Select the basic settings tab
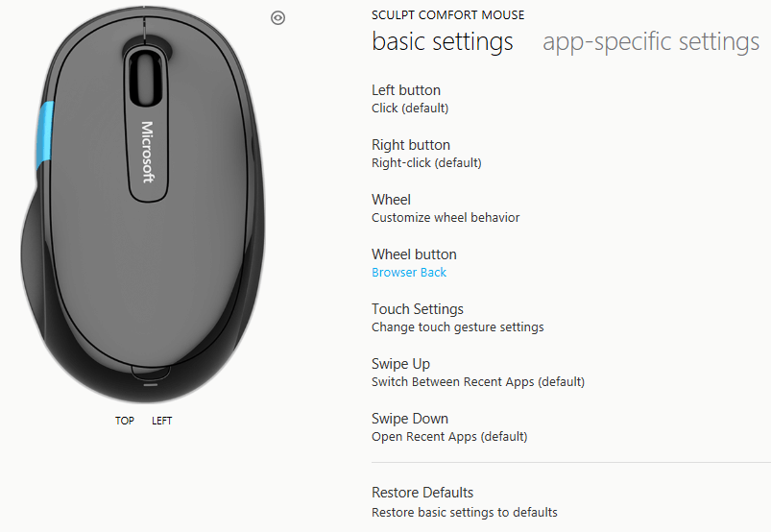Image resolution: width=771 pixels, height=532 pixels. [443, 42]
